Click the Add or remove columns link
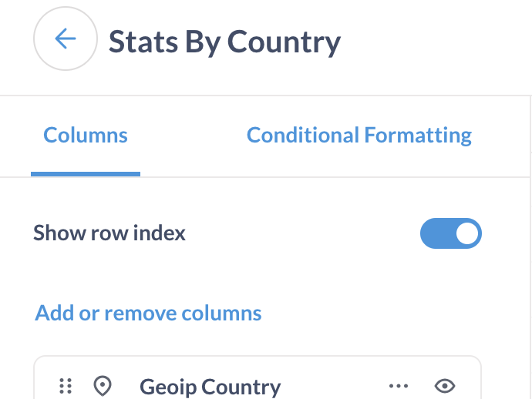The width and height of the screenshot is (532, 399). point(148,313)
